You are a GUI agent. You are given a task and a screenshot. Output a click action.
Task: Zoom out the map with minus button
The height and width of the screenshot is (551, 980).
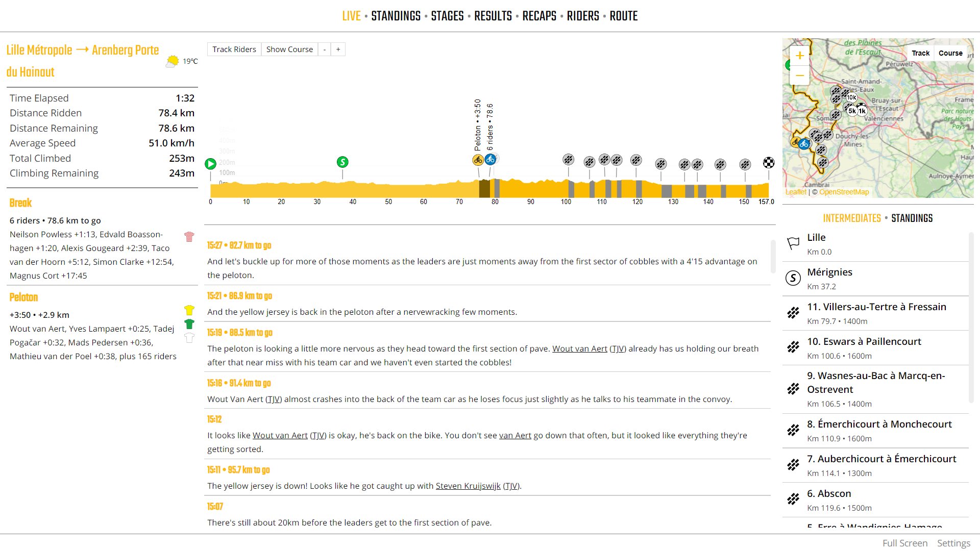[800, 76]
